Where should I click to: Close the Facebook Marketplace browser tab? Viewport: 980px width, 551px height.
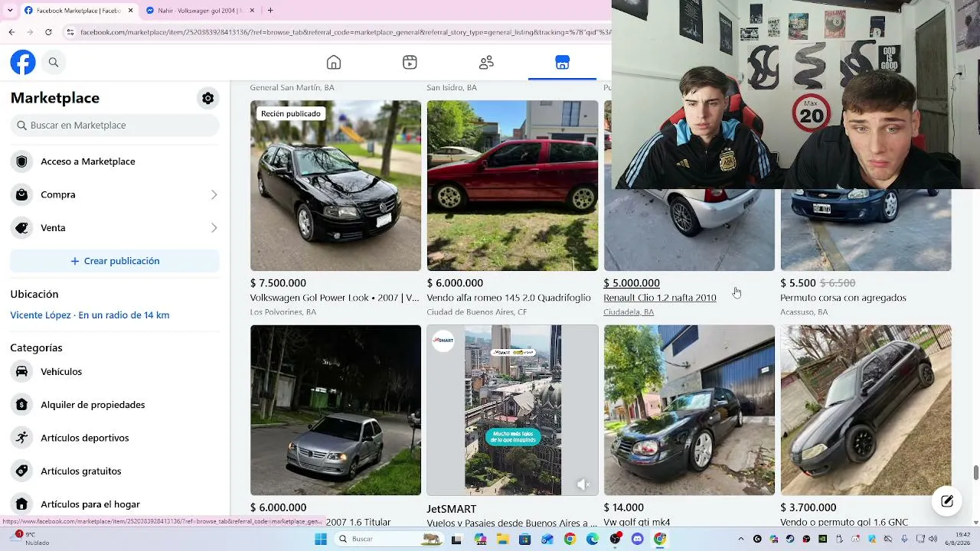click(130, 11)
